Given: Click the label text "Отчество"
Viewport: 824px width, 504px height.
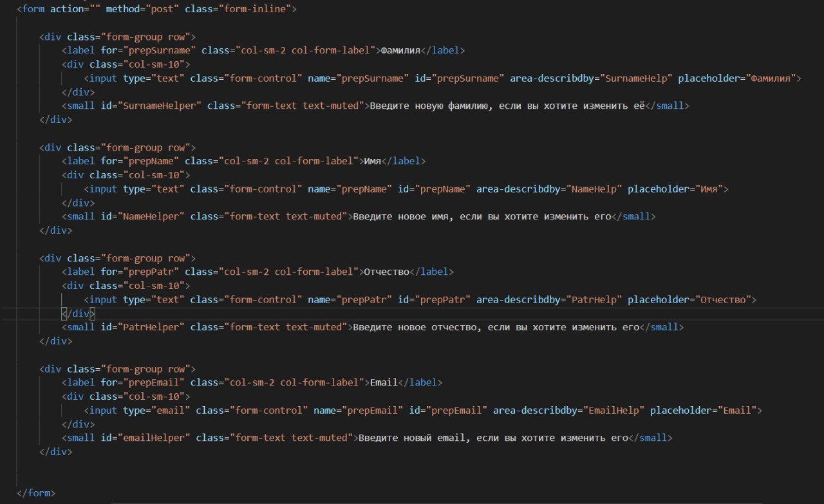Looking at the screenshot, I should pyautogui.click(x=387, y=272).
